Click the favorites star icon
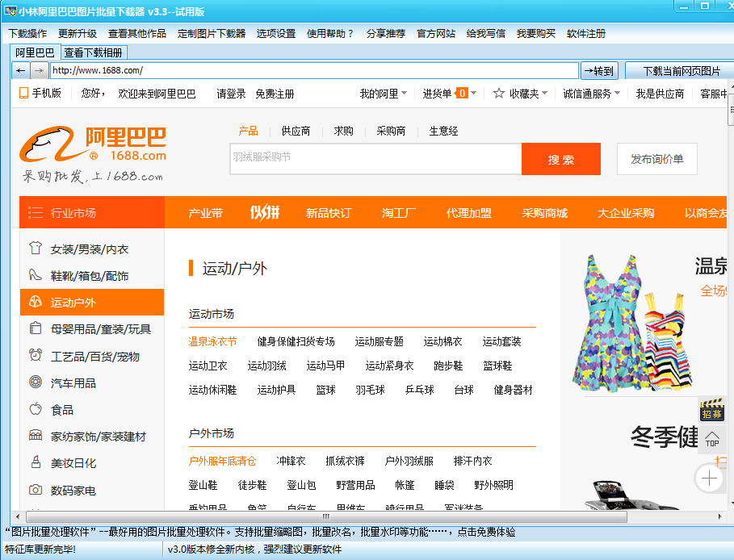The image size is (734, 560). click(x=498, y=94)
